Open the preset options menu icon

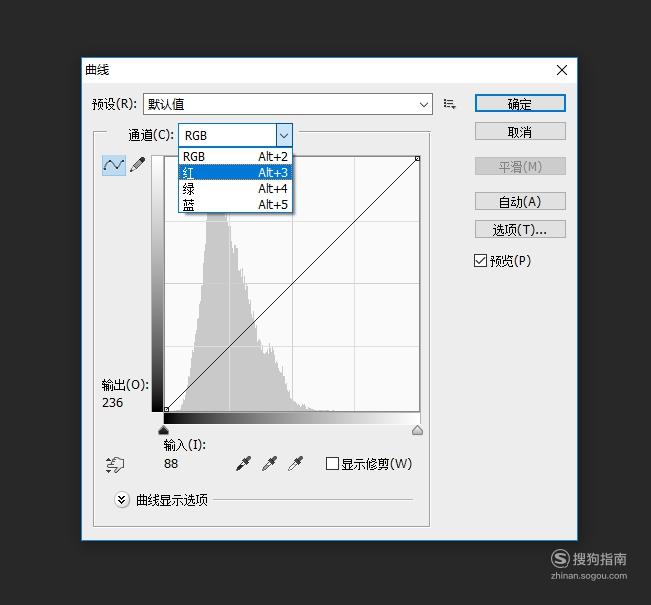(x=449, y=104)
